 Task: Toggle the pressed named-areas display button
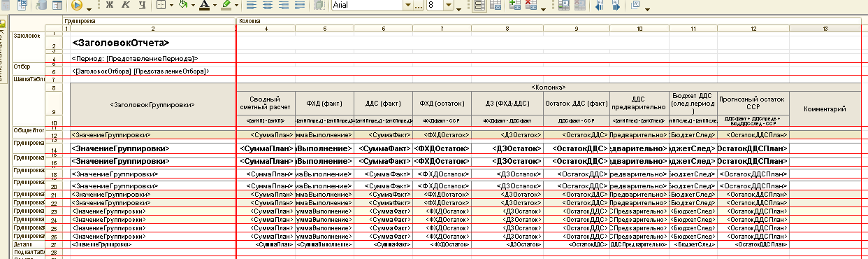(479, 5)
